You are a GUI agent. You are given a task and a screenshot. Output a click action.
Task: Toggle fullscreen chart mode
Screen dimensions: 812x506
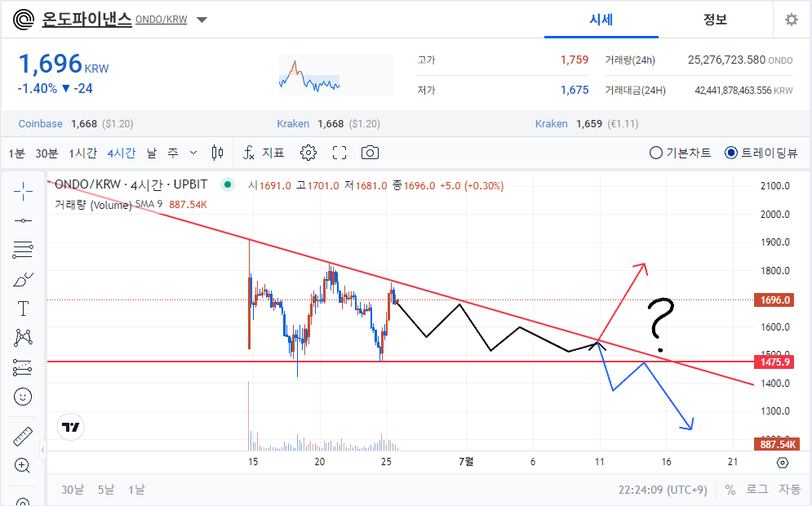(339, 153)
